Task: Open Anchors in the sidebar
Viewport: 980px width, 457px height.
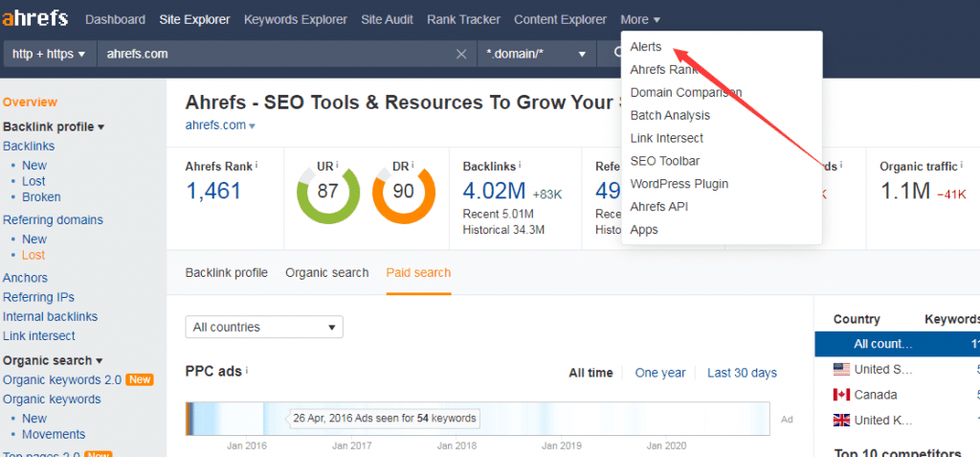Action: (x=25, y=278)
